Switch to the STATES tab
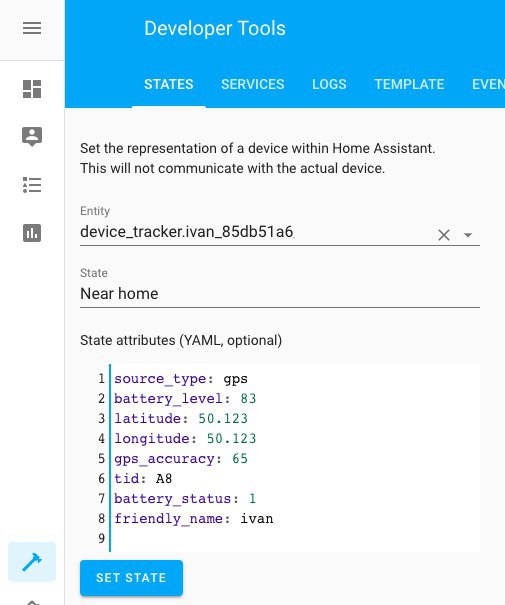 coord(169,84)
